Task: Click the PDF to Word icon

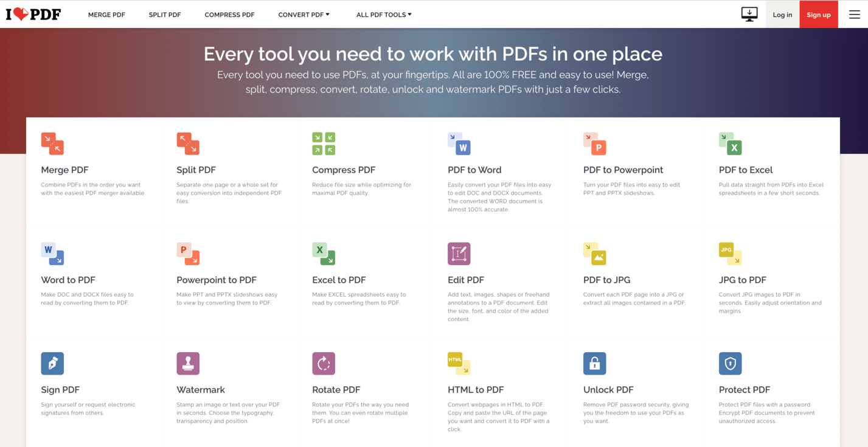Action: [x=459, y=144]
